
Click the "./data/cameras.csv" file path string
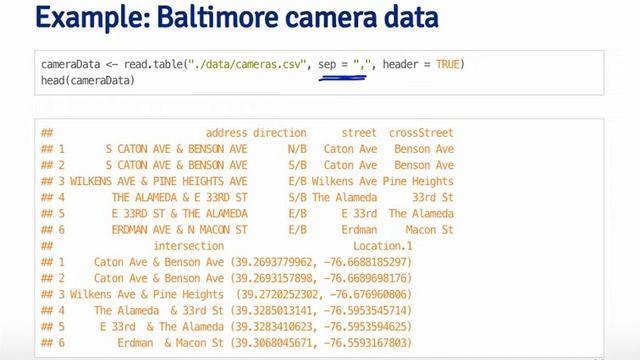pos(247,64)
